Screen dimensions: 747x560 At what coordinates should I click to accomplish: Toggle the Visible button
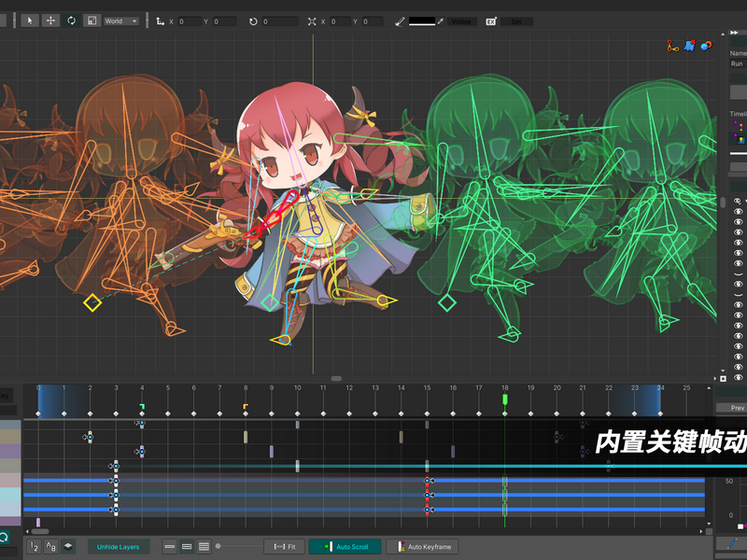461,21
